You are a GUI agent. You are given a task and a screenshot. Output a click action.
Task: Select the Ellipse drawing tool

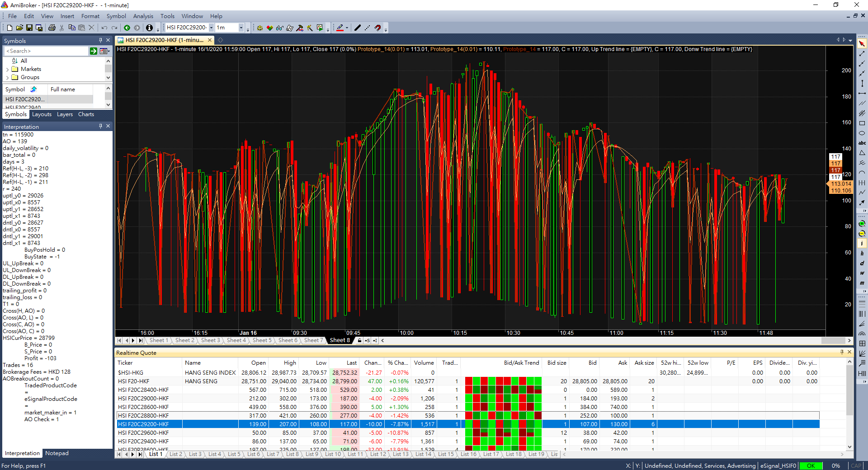(x=862, y=133)
